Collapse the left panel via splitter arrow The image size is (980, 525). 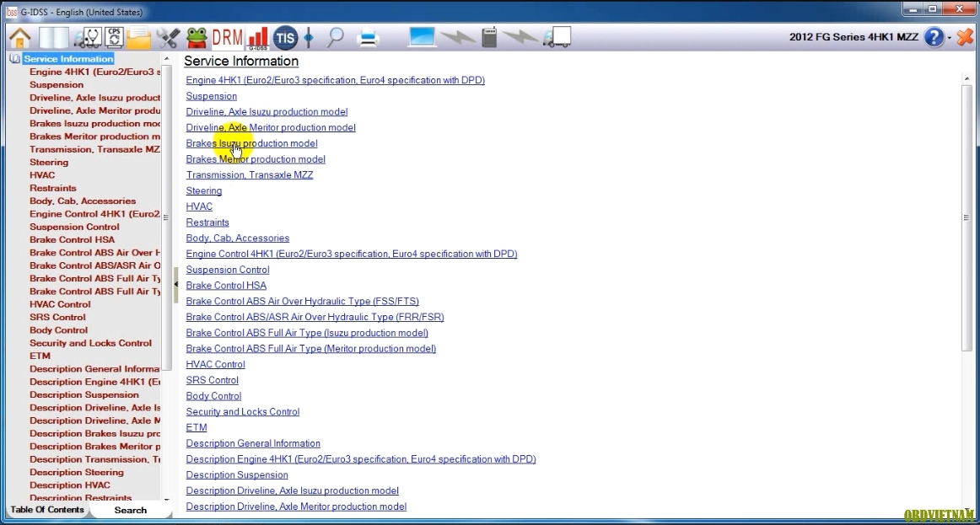[x=175, y=284]
